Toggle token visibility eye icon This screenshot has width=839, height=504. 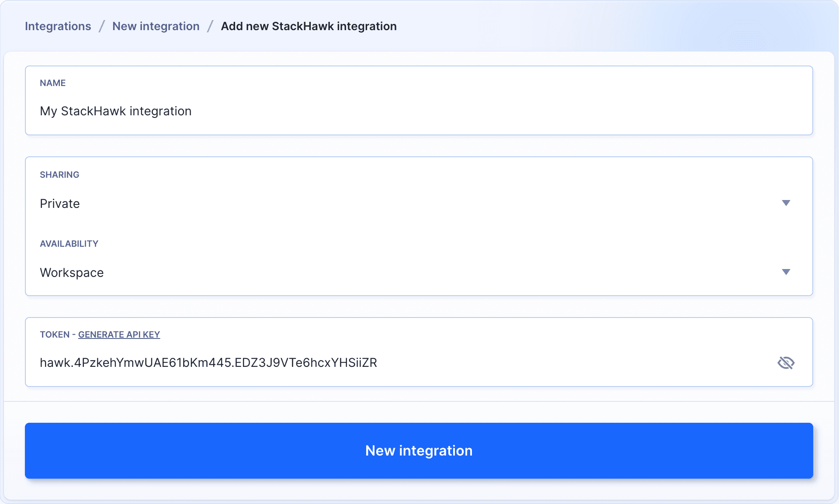[x=786, y=362]
